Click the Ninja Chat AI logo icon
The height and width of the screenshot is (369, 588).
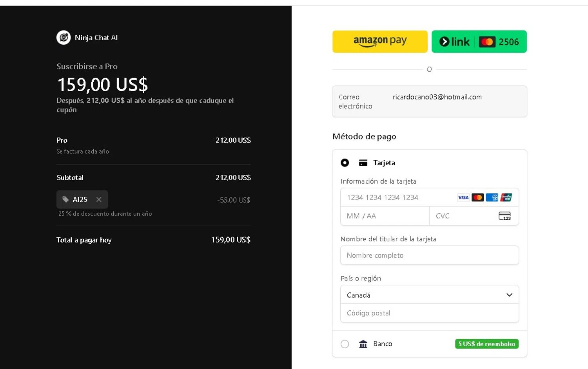click(64, 38)
